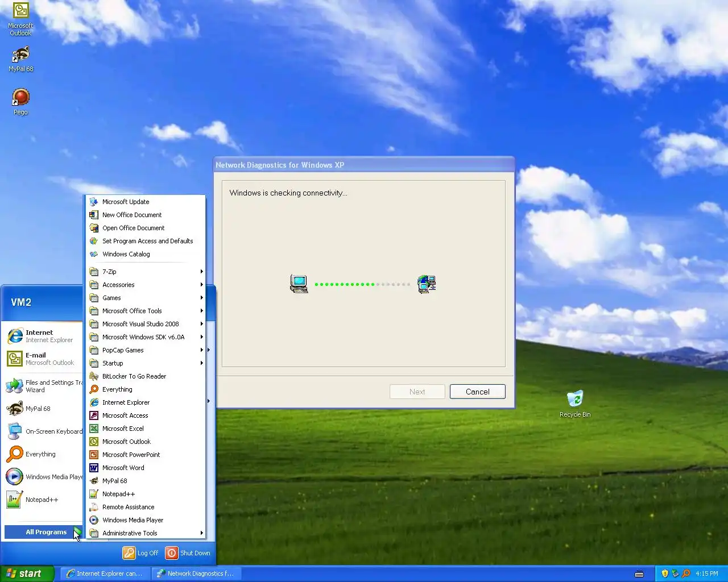Open Notepad++ in start menu left pane
The height and width of the screenshot is (582, 728).
[43, 500]
